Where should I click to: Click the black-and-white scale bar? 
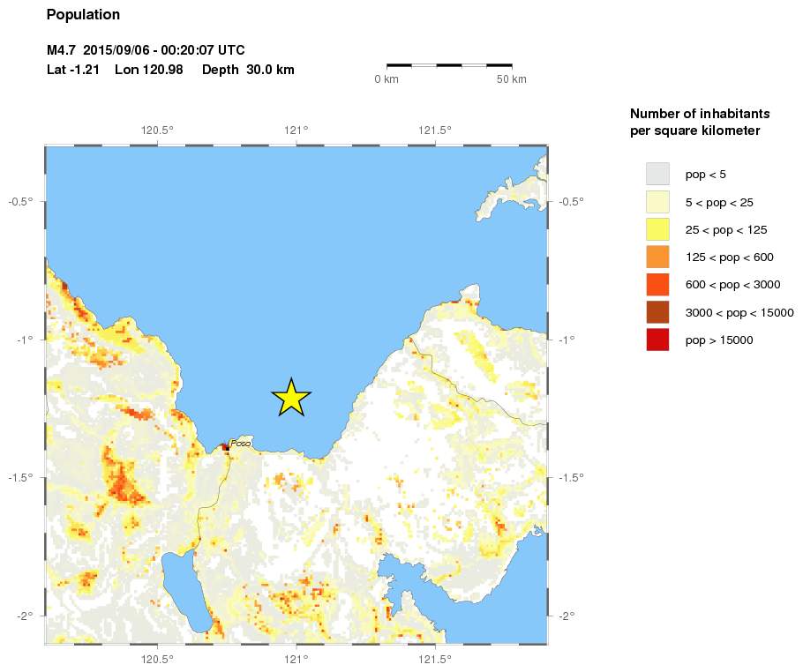coord(449,65)
